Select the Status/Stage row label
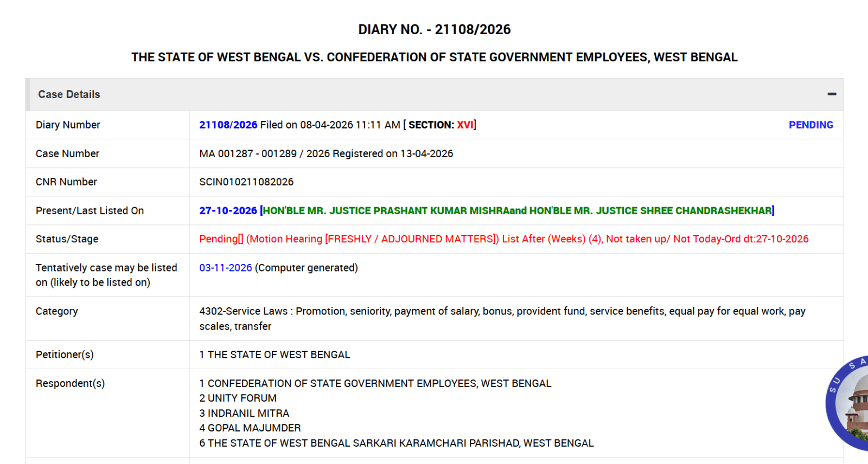The height and width of the screenshot is (464, 868). point(67,239)
